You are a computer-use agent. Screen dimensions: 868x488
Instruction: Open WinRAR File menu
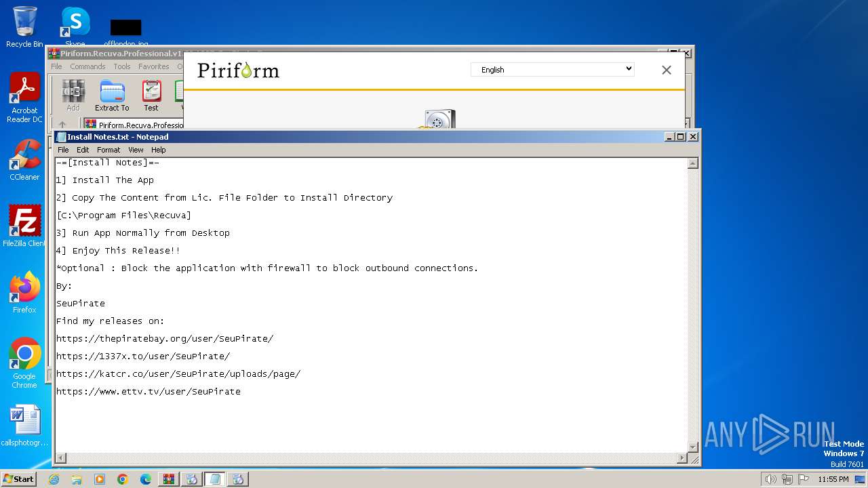click(x=56, y=66)
